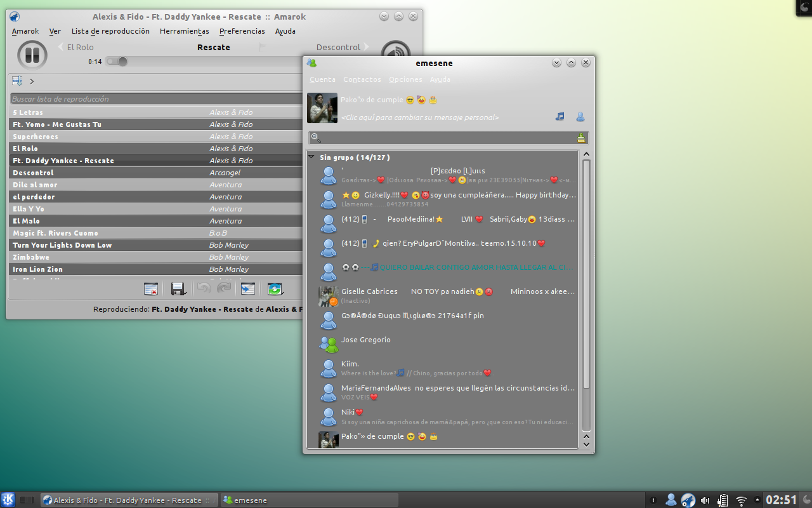Click the clear playlist icon in Amarok
The image size is (812, 508).
click(151, 289)
